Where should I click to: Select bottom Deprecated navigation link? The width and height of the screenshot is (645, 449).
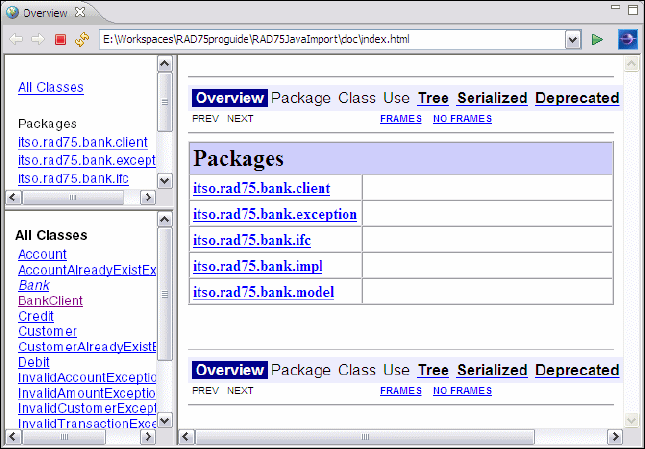point(577,370)
